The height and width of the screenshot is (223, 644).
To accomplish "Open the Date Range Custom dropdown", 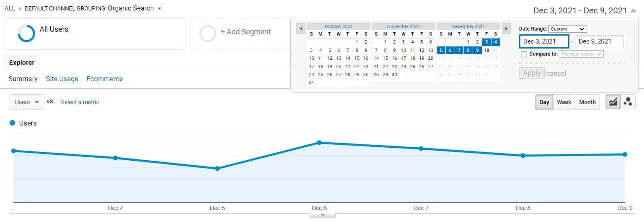I will click(x=567, y=29).
